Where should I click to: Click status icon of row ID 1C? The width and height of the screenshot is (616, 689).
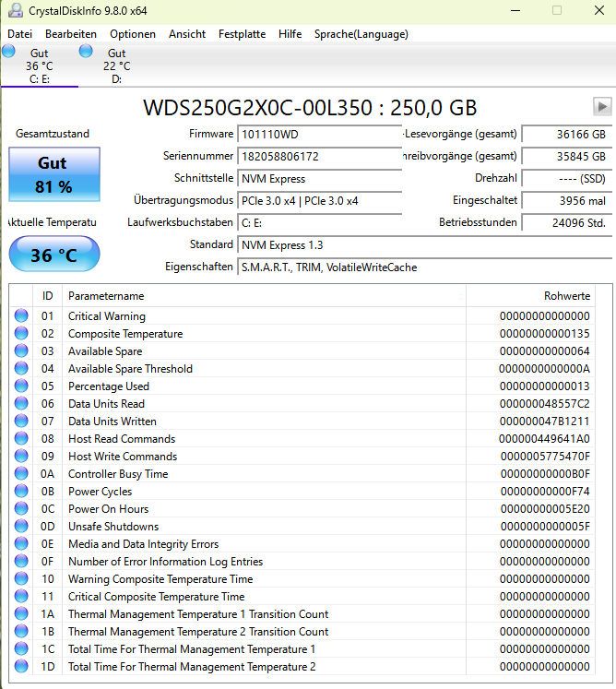click(21, 648)
